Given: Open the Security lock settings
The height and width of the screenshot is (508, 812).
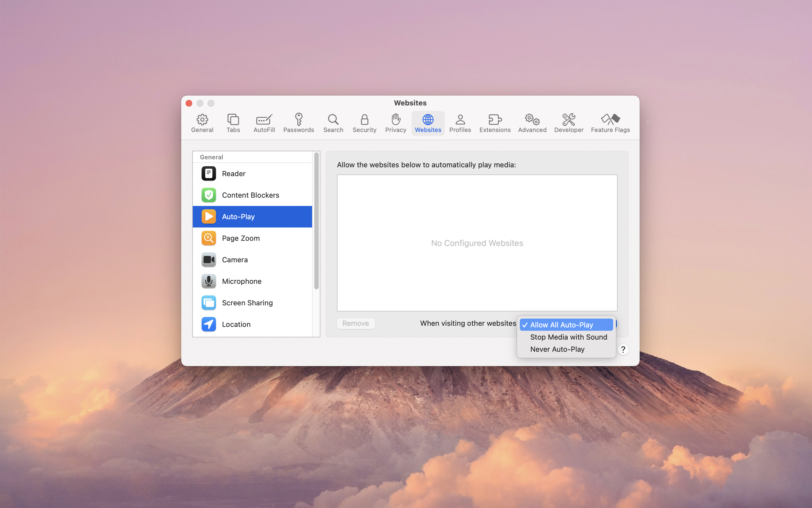Looking at the screenshot, I should click(x=364, y=123).
